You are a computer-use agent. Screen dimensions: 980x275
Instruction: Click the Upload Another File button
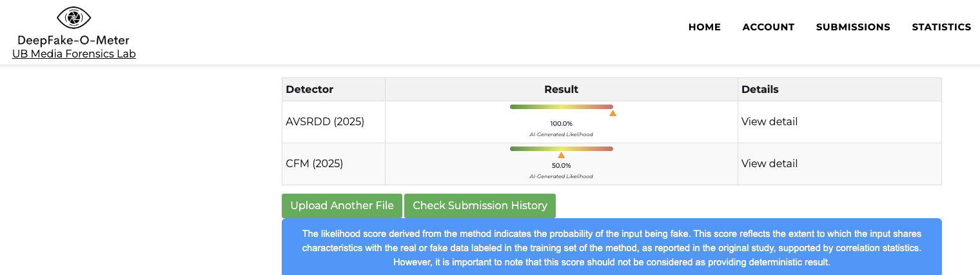[342, 205]
